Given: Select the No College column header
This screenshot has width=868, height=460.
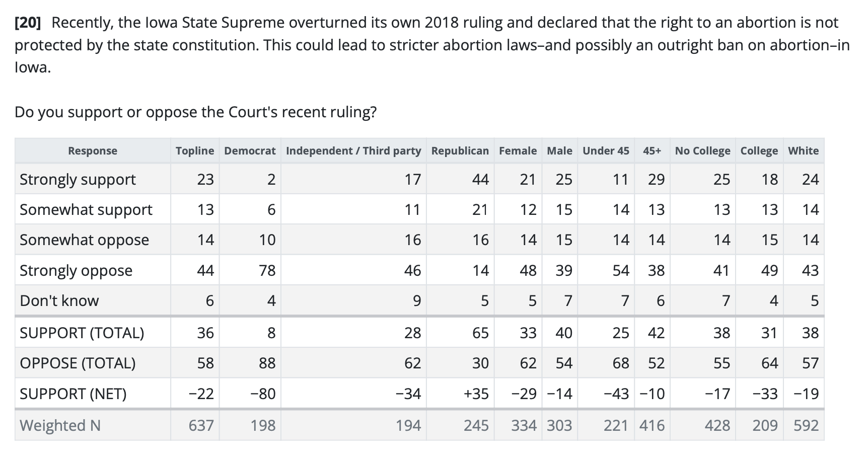Looking at the screenshot, I should 702,151.
